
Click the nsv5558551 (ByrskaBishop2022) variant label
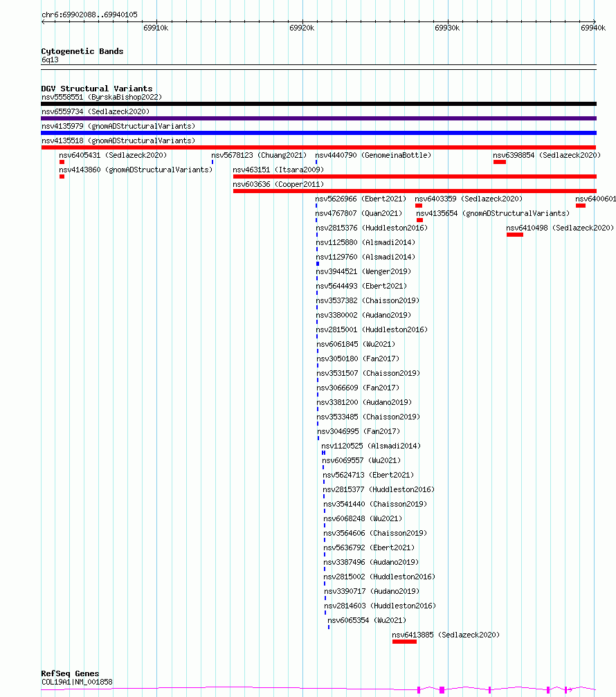[102, 97]
